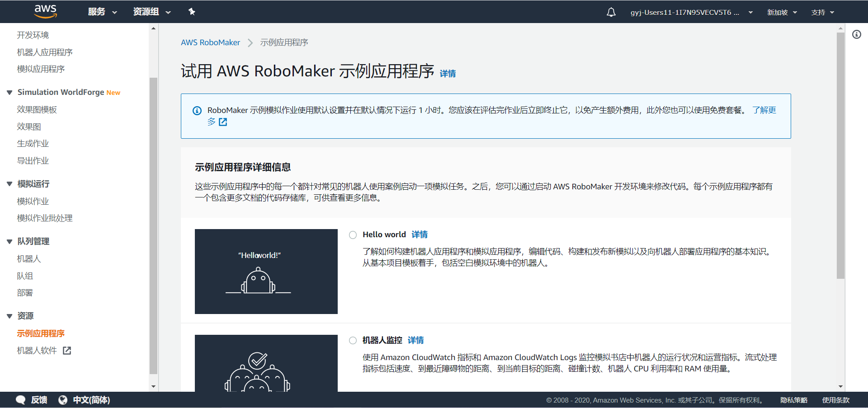Screen dimensions: 868x408
Task: Open 效果图模板 in the sidebar
Action: [x=37, y=110]
